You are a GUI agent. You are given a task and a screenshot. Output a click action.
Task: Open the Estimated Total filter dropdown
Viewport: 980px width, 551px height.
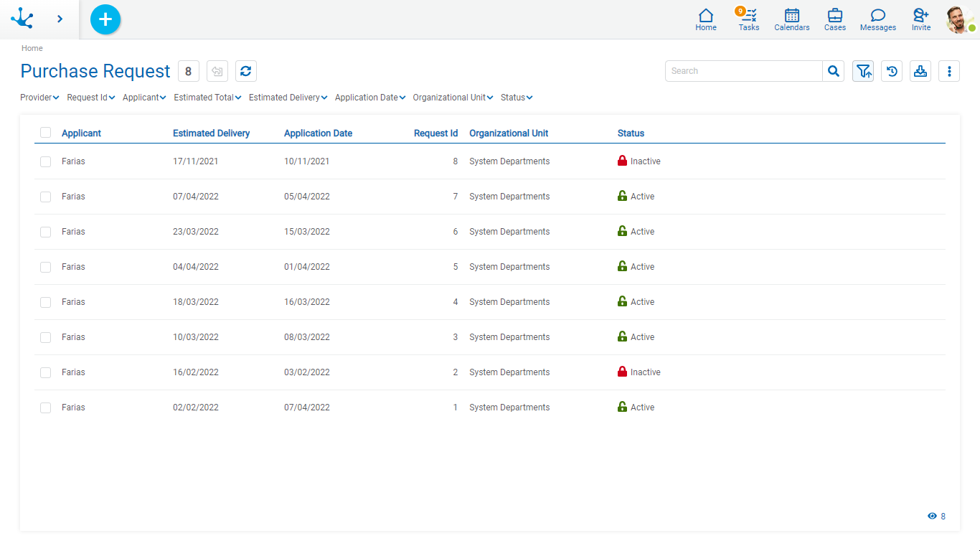207,98
